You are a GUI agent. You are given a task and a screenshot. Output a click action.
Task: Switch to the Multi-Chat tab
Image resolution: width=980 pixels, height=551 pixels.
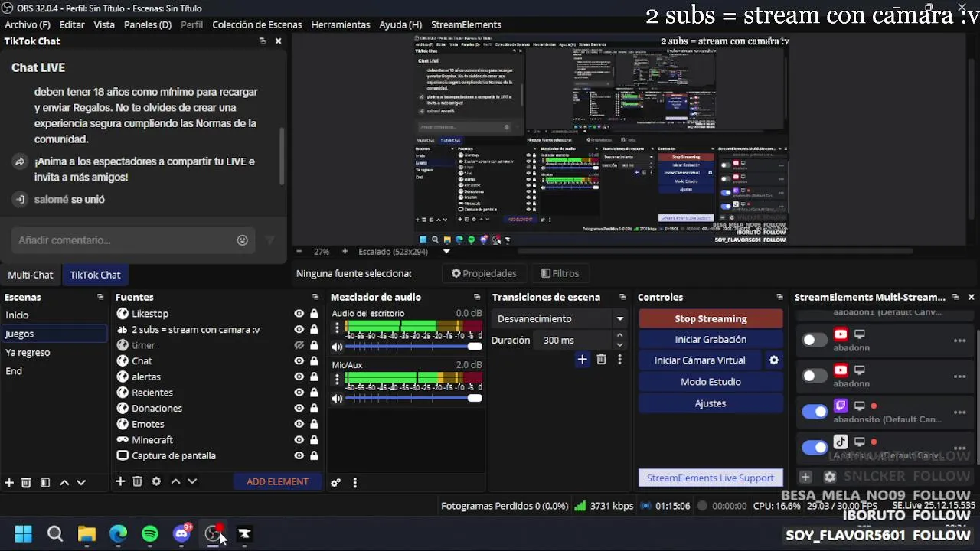(31, 275)
